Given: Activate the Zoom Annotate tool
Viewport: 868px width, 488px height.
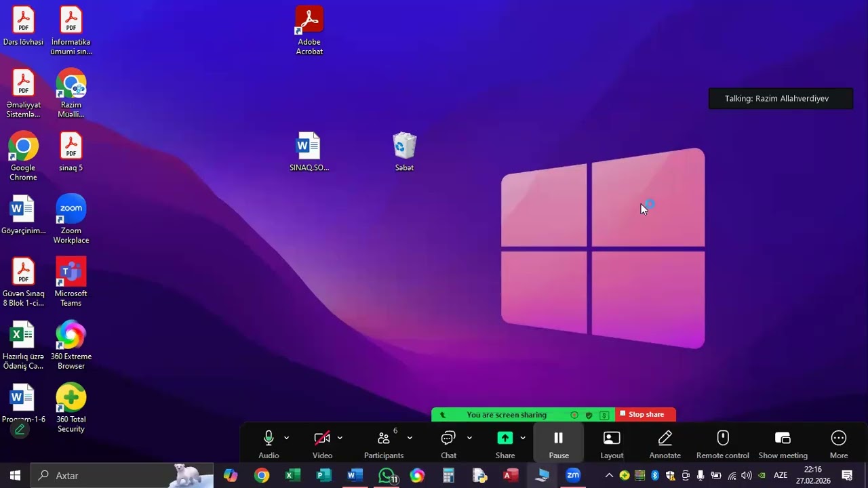Looking at the screenshot, I should 665,444.
